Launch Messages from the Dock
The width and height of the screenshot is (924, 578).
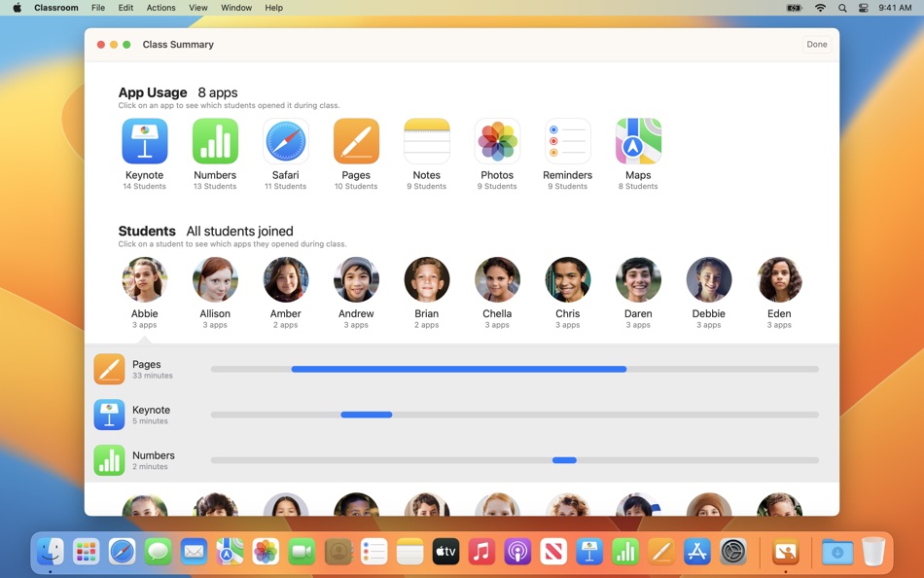tap(158, 552)
